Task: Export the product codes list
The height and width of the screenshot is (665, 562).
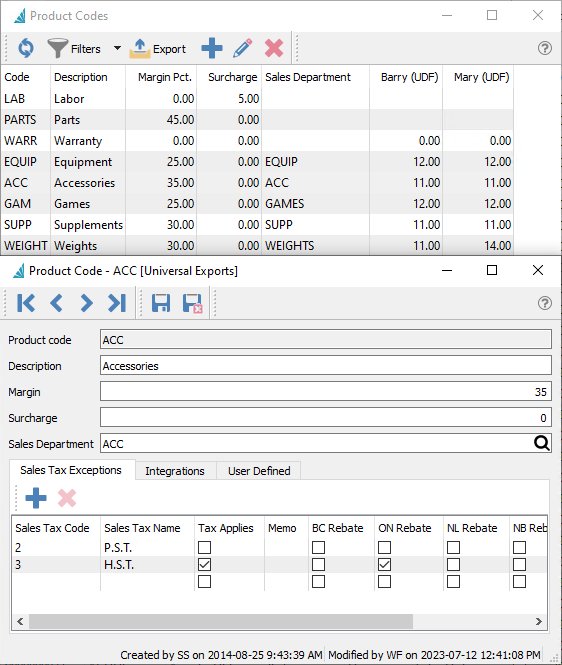Action: 157,49
